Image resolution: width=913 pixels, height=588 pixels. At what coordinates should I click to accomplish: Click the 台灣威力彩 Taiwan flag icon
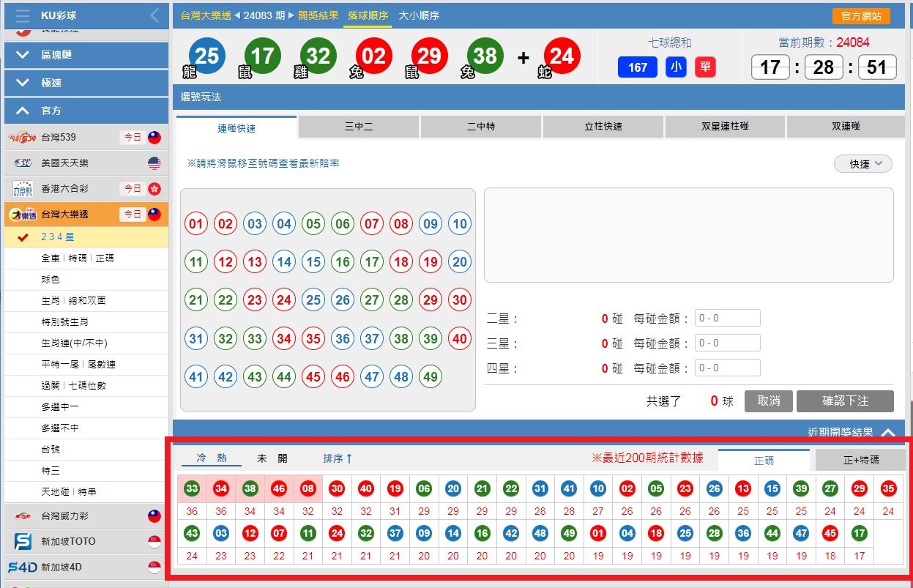coord(154,516)
